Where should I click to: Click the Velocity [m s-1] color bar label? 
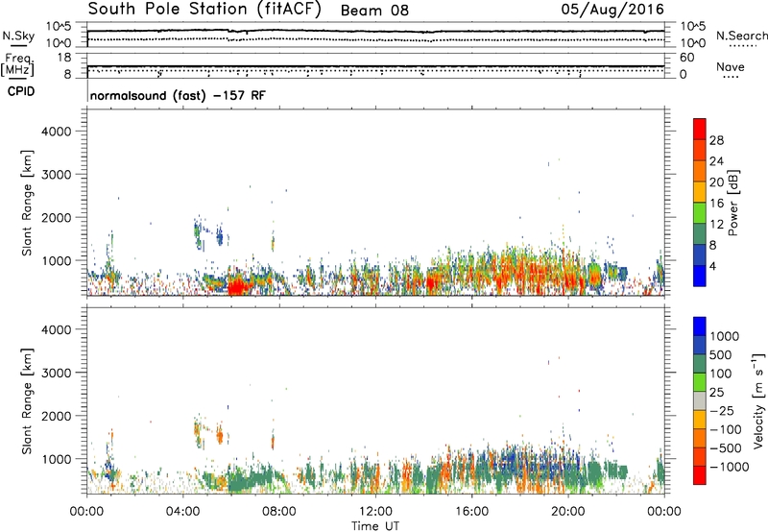758,400
